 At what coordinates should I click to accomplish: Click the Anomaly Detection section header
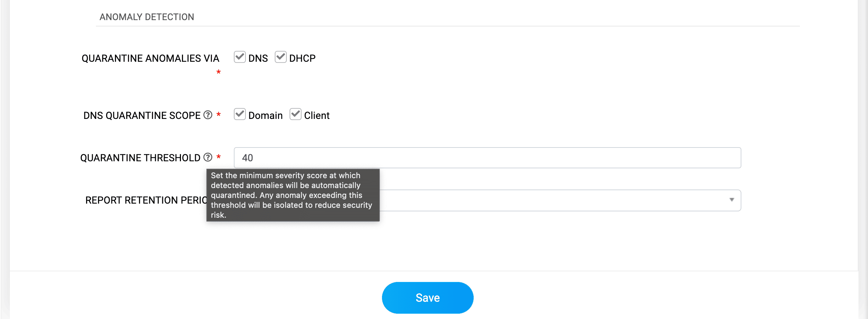146,17
